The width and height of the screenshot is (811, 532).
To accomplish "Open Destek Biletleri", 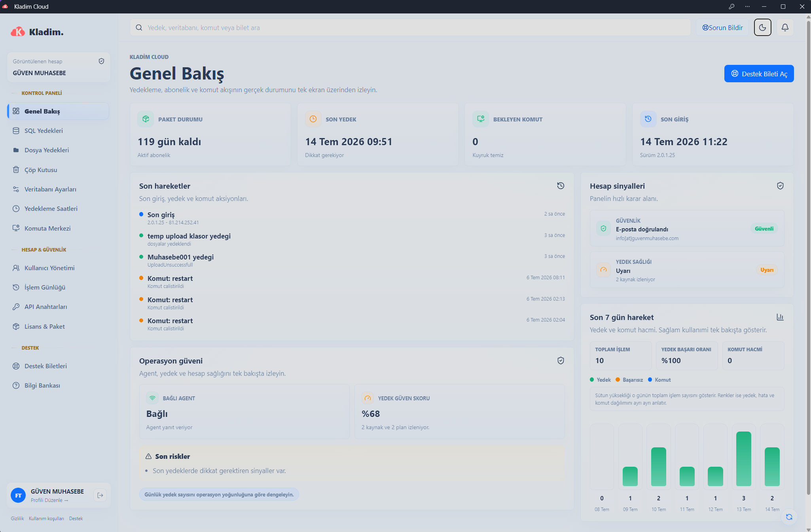I will click(x=58, y=366).
